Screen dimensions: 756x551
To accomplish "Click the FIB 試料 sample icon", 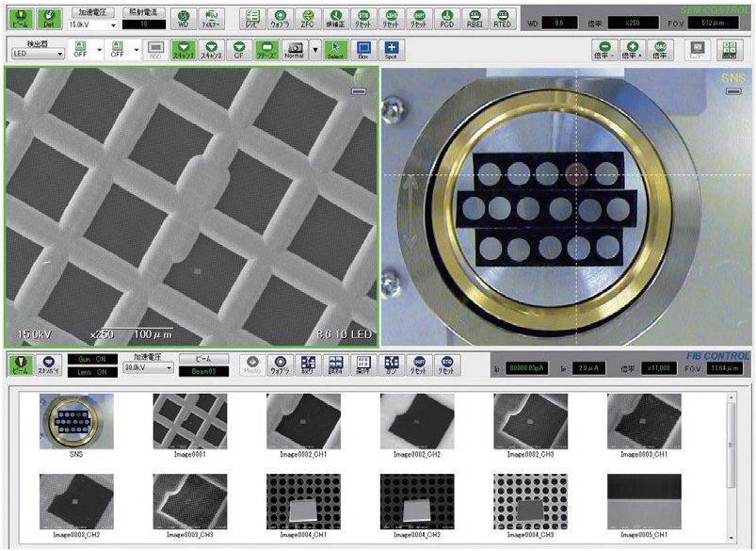I will (x=335, y=365).
